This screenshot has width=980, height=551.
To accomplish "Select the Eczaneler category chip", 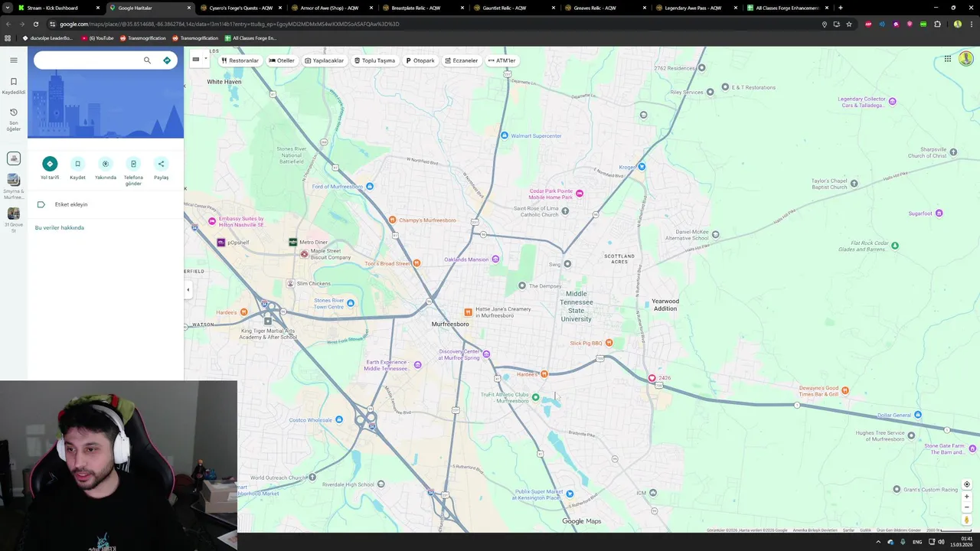I will 461,60.
